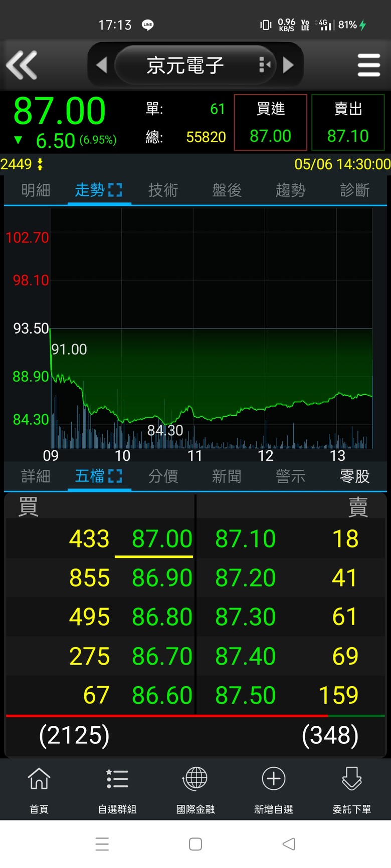Switch to 分價 tab
The width and height of the screenshot is (391, 868).
(163, 476)
